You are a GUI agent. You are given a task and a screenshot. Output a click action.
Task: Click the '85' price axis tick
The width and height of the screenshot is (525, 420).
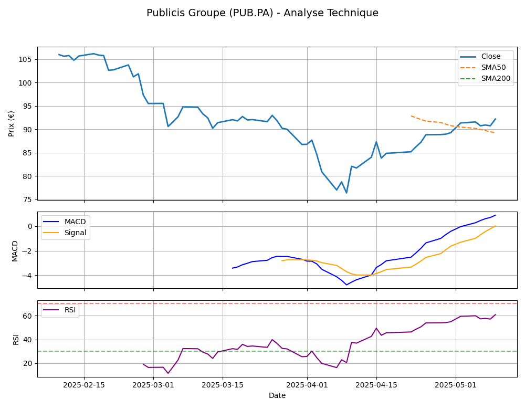tap(27, 153)
